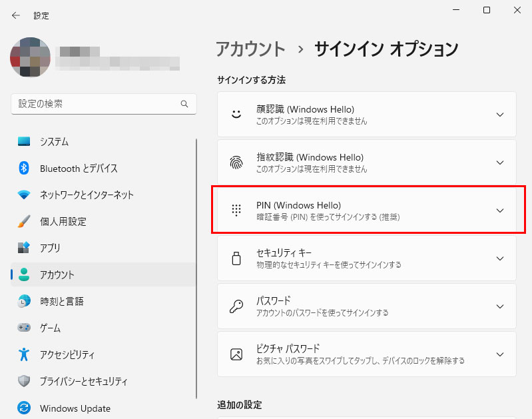Maximize the 設定 window
This screenshot has height=419, width=532.
pos(487,10)
